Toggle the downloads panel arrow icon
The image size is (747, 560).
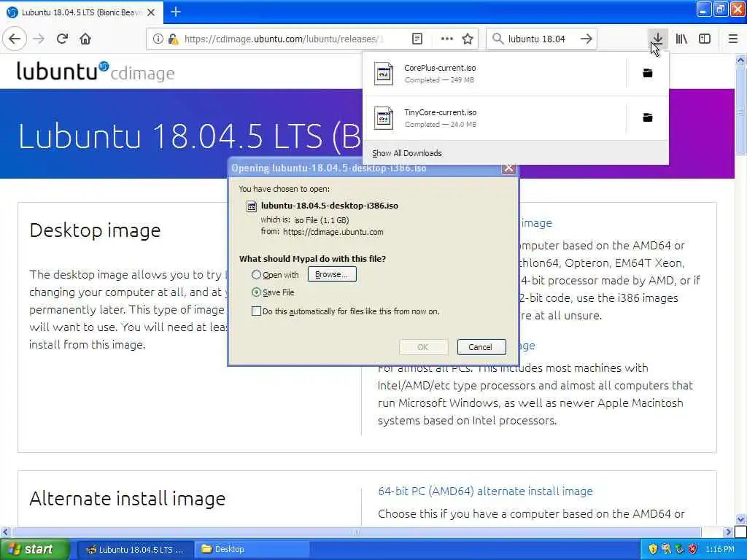pos(657,39)
